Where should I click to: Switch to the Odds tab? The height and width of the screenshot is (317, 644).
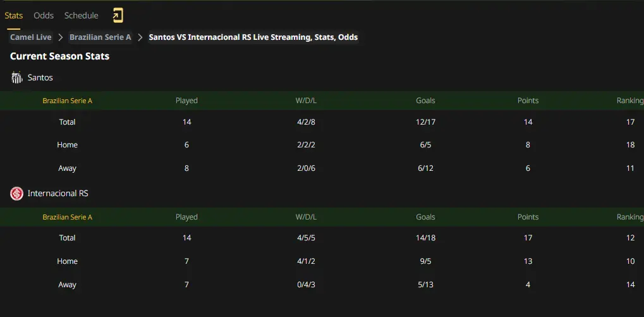coord(44,16)
